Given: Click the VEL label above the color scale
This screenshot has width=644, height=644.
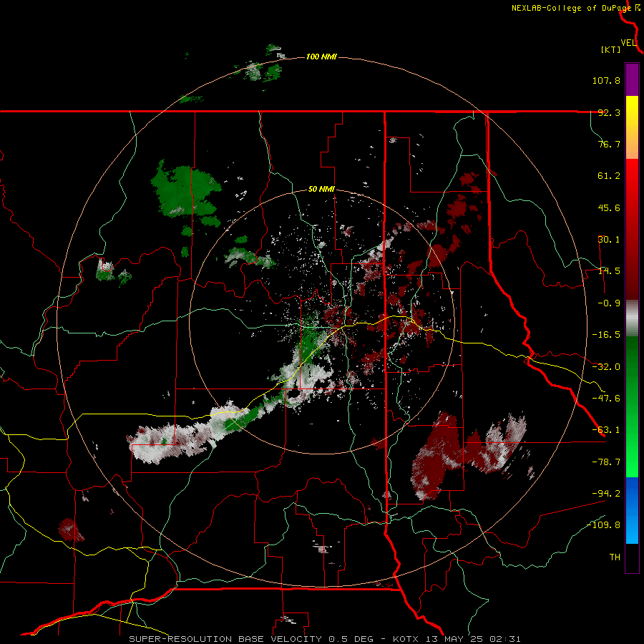Looking at the screenshot, I should point(629,43).
